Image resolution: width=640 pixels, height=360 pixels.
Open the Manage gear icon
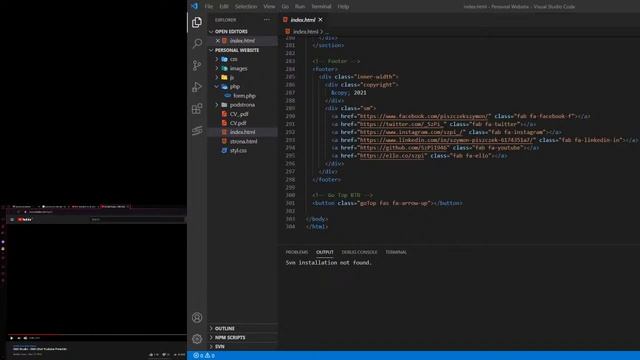pyautogui.click(x=197, y=339)
